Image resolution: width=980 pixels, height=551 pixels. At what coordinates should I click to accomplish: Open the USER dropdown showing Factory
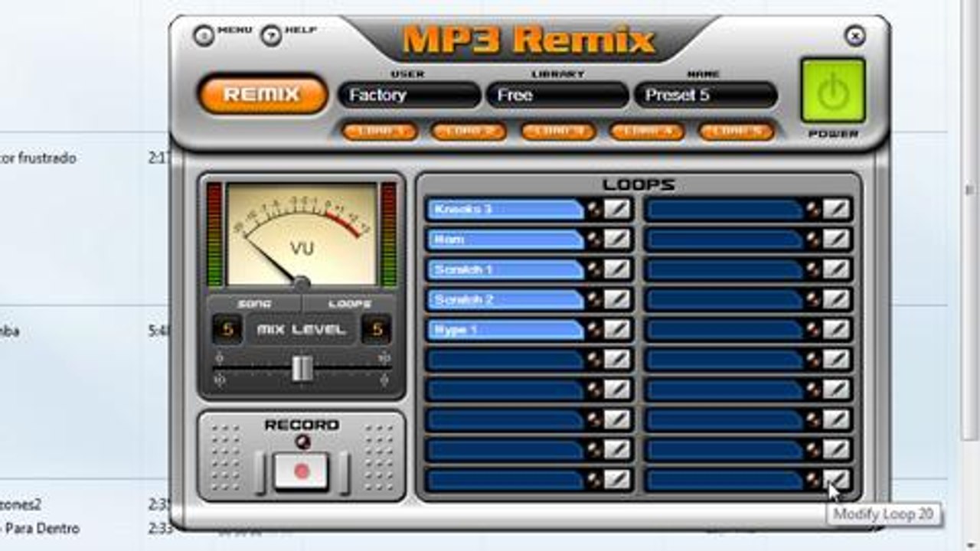410,95
